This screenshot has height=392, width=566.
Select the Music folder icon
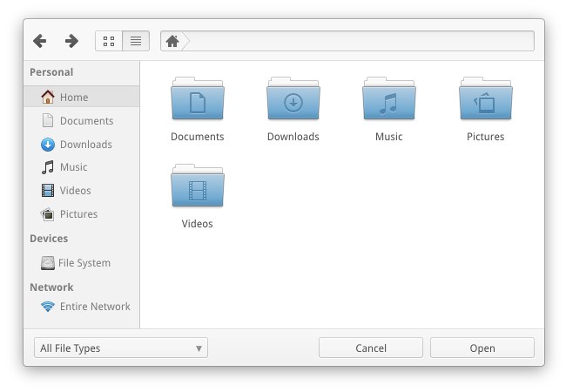coord(389,98)
